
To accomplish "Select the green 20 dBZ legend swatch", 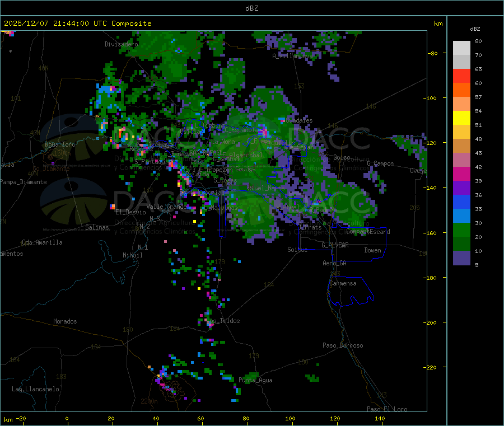I will coord(461,230).
